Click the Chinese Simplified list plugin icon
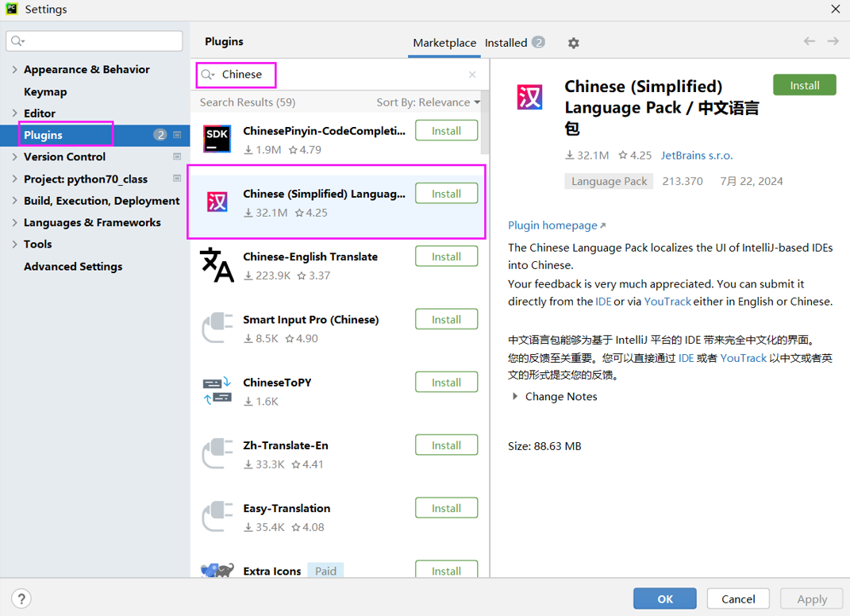This screenshot has height=616, width=850. 217,202
